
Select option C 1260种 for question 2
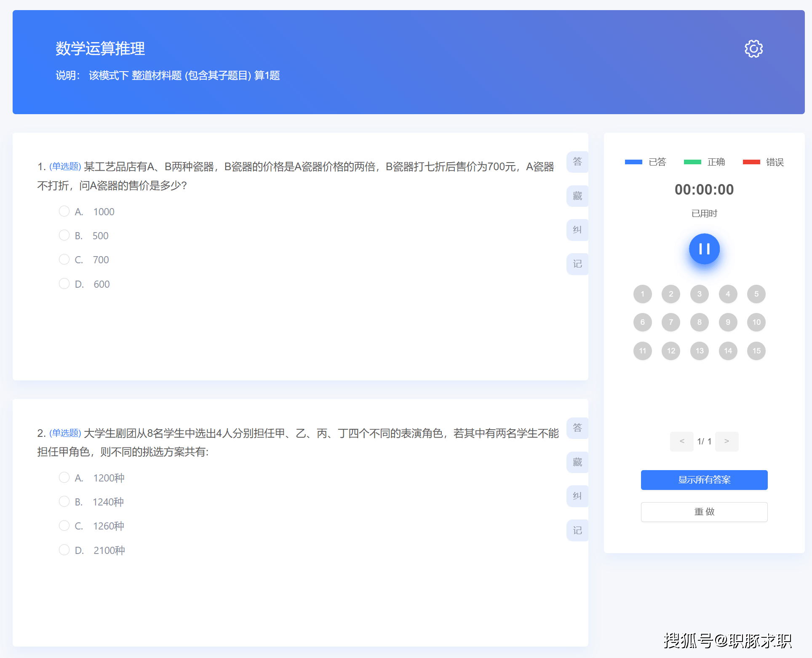pos(64,525)
